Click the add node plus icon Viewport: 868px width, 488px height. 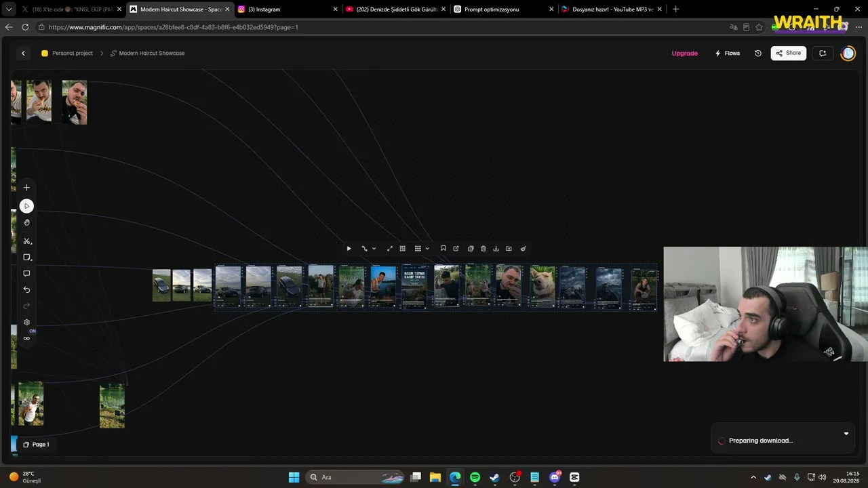click(x=26, y=188)
